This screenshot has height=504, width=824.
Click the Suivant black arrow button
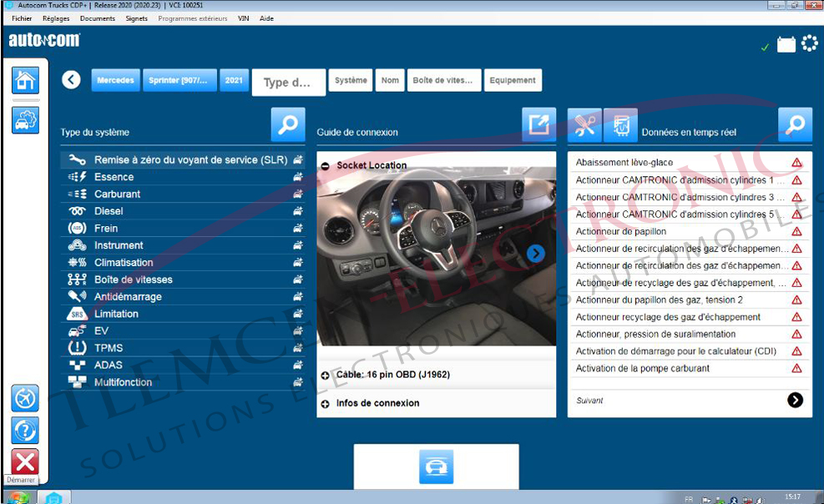tap(795, 400)
